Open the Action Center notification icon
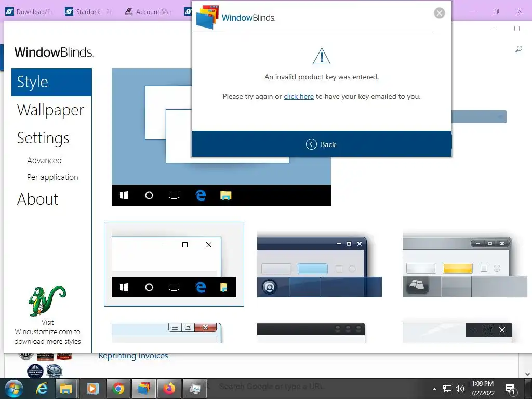 coord(510,390)
